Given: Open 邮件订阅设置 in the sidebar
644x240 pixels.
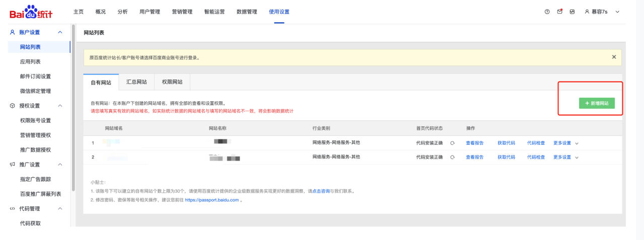Looking at the screenshot, I should [35, 76].
